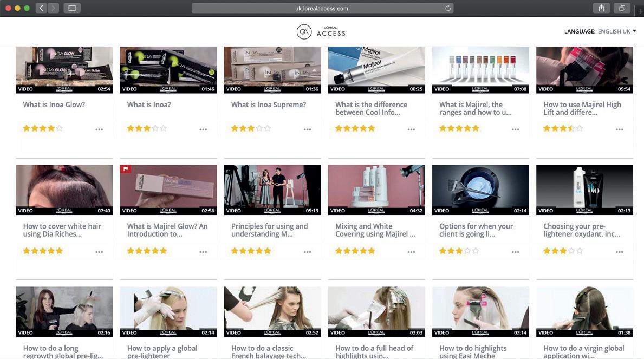Play the 05:13 Principles video thumbnail
This screenshot has height=359, width=644.
click(x=272, y=190)
